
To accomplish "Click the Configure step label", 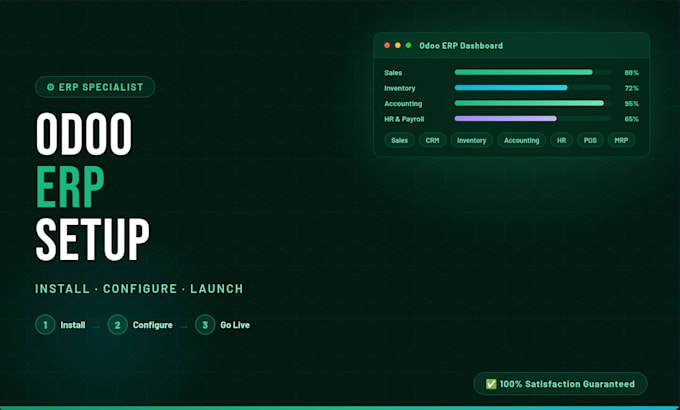I will click(152, 325).
